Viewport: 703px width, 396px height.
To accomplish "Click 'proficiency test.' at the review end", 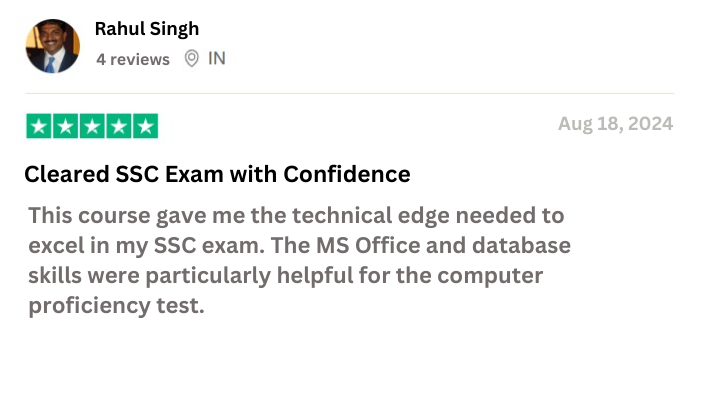I will (x=117, y=306).
